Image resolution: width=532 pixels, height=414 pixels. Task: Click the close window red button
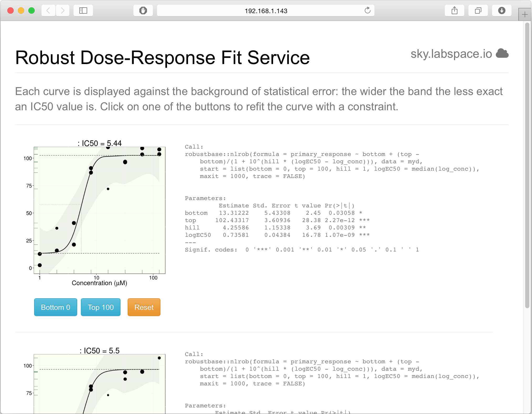(11, 11)
